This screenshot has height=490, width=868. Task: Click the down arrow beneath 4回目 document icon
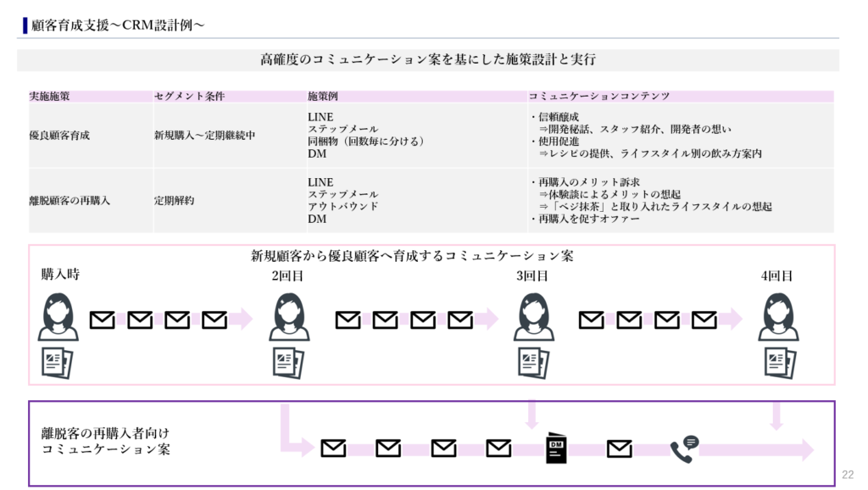pos(776,414)
